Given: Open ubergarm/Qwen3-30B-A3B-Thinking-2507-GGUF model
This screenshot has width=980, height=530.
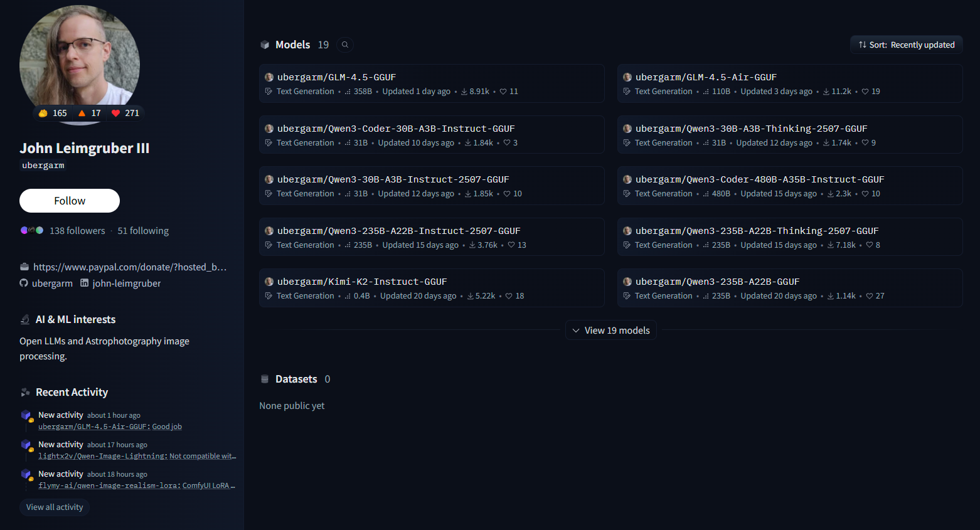Looking at the screenshot, I should (790, 135).
